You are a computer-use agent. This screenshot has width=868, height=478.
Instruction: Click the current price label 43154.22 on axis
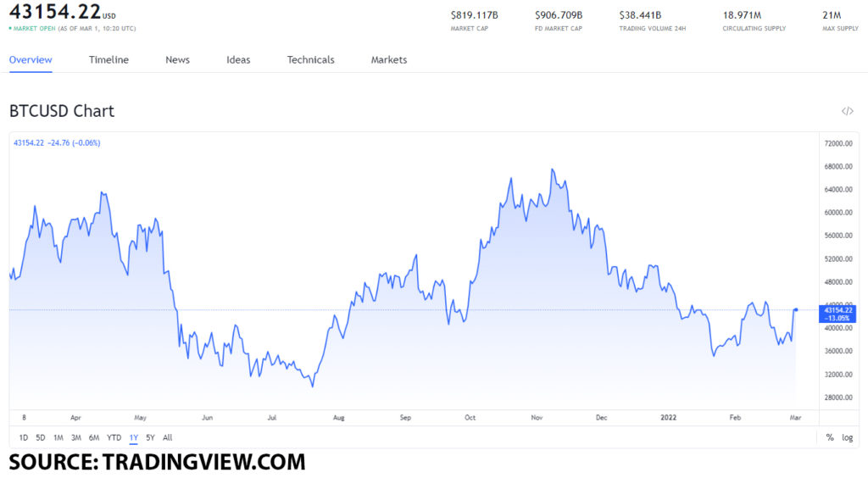tap(837, 314)
